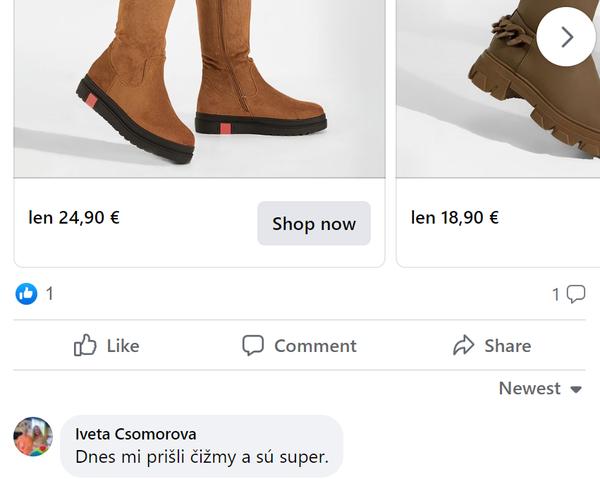The width and height of the screenshot is (600, 479).
Task: Open the brown suede boots product image
Action: coord(199,85)
